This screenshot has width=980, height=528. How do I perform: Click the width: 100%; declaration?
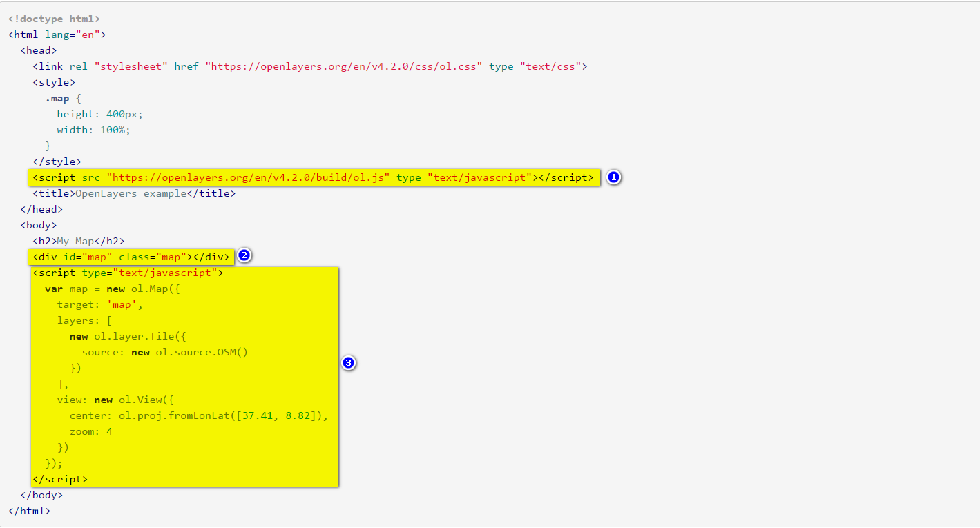click(94, 130)
